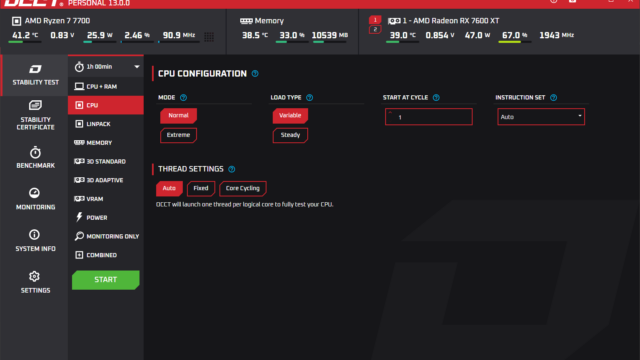Start the stability test
The height and width of the screenshot is (360, 640).
pos(106,280)
